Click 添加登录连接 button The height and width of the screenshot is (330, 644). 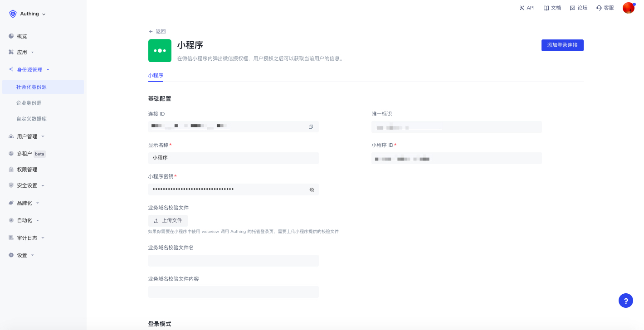[x=562, y=45]
